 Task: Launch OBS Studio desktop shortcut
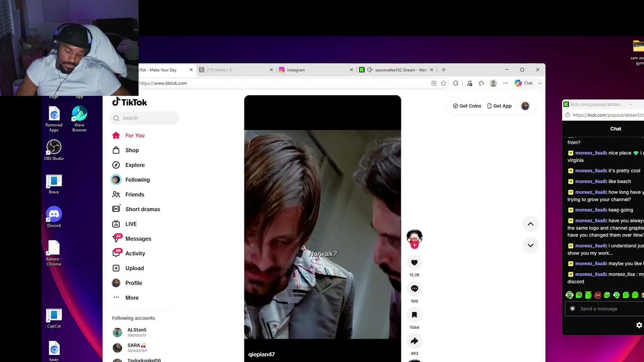tap(54, 150)
